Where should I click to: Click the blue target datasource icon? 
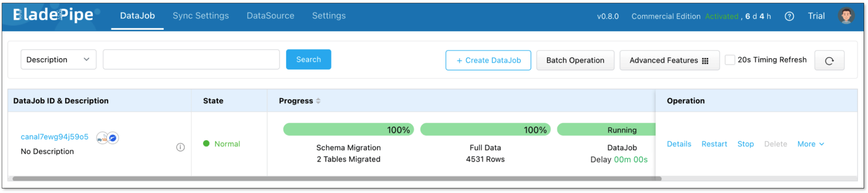point(113,138)
